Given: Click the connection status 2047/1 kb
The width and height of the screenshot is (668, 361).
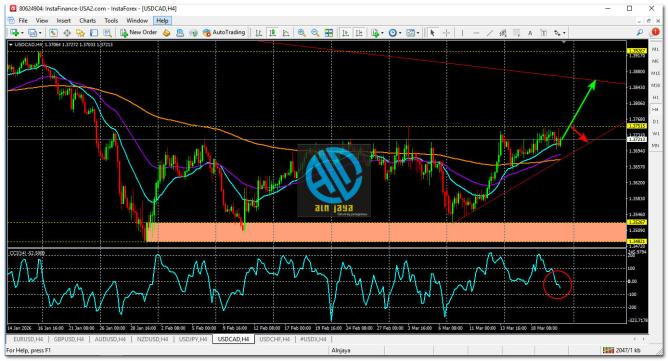Looking at the screenshot, I should (622, 350).
